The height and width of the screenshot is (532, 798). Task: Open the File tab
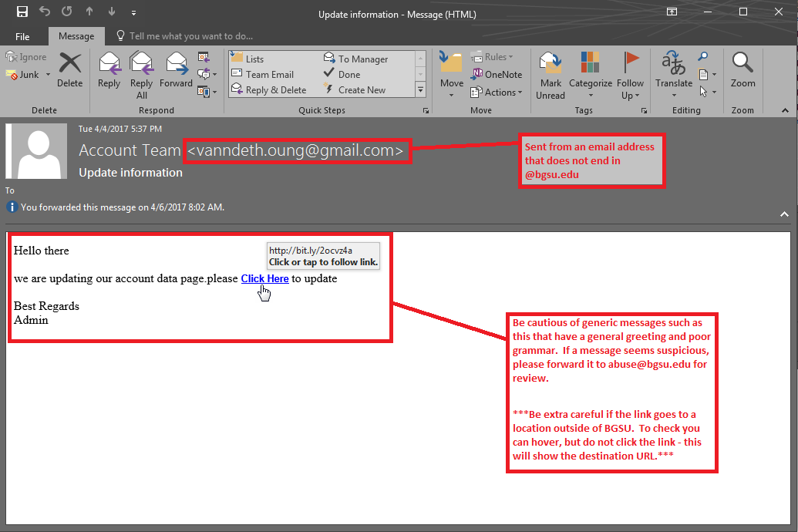tap(22, 36)
